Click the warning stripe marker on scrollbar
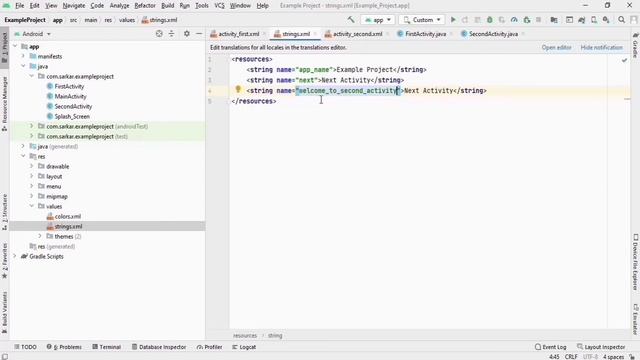Viewport: 640px width, 360px height. tap(627, 99)
